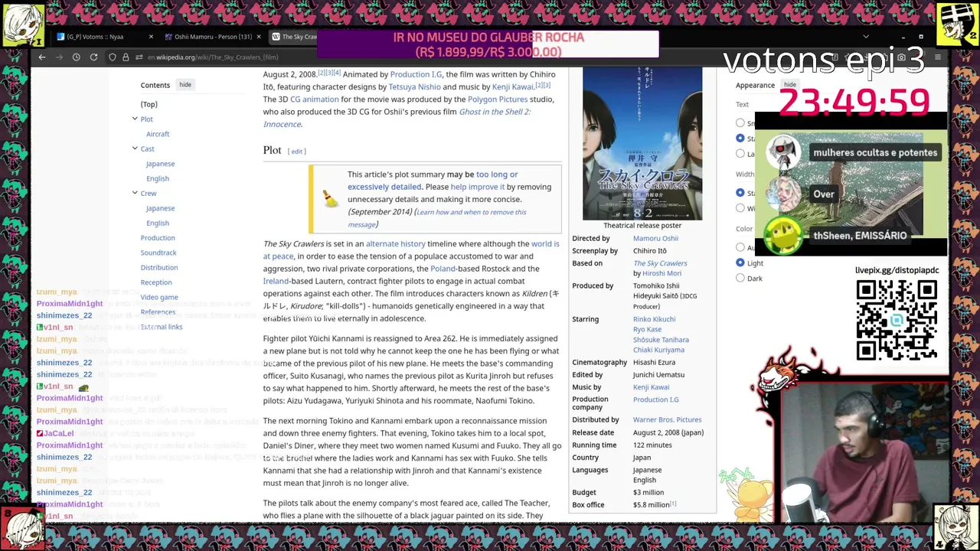Select the Standard width radio
The image size is (980, 551).
(x=740, y=193)
